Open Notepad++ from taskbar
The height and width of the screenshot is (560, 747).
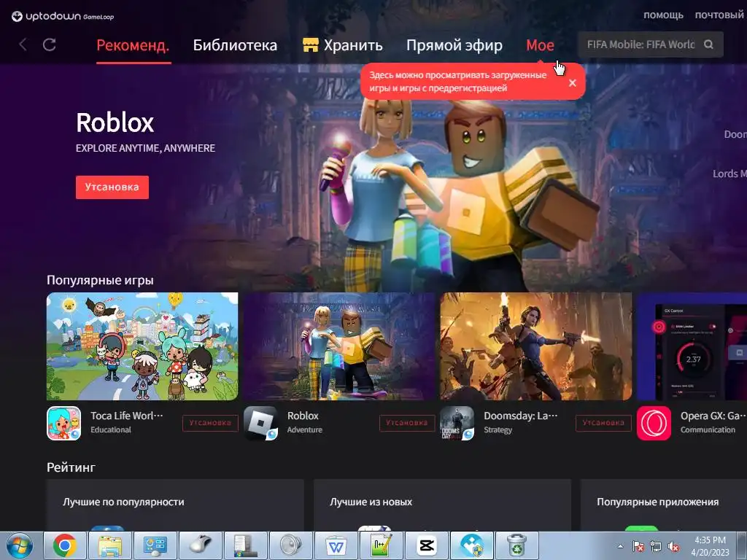pyautogui.click(x=381, y=545)
